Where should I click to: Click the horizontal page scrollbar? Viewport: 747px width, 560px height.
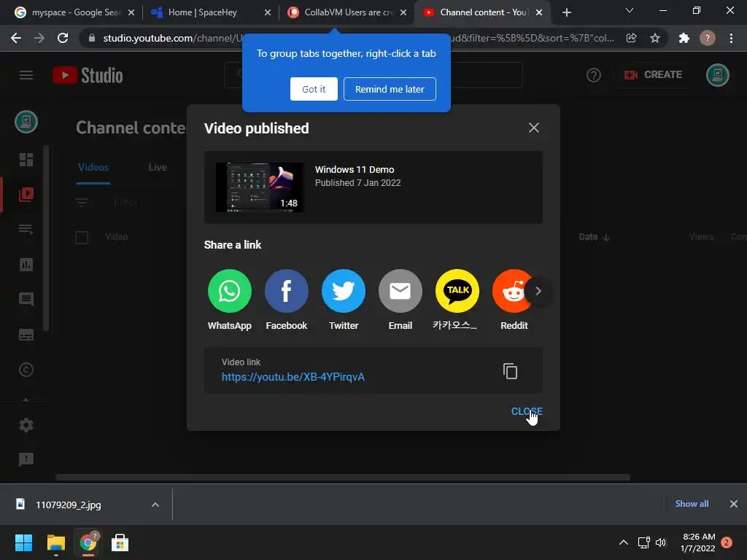(x=343, y=477)
